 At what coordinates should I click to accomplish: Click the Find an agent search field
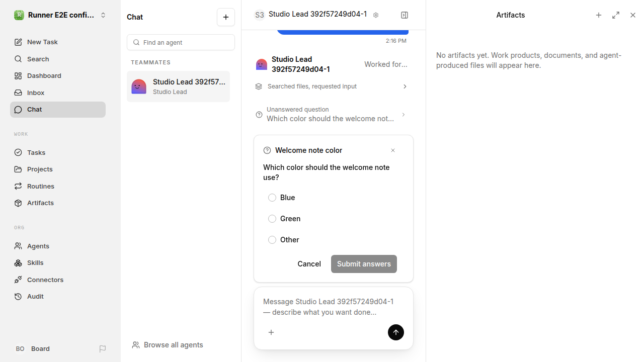click(181, 42)
